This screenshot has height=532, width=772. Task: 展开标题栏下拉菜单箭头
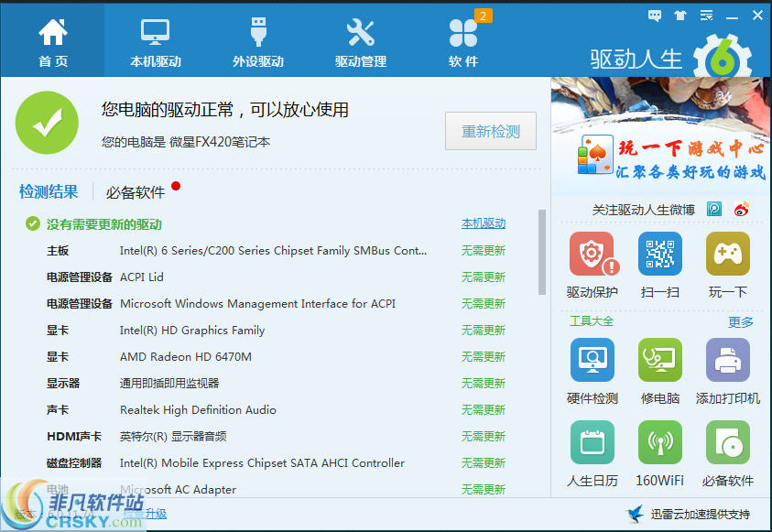click(x=705, y=15)
